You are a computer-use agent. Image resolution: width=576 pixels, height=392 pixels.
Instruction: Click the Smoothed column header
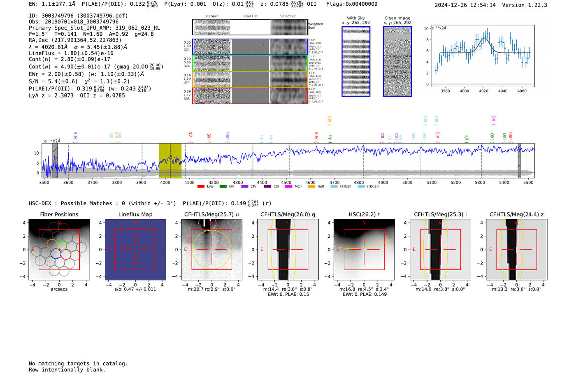[288, 16]
